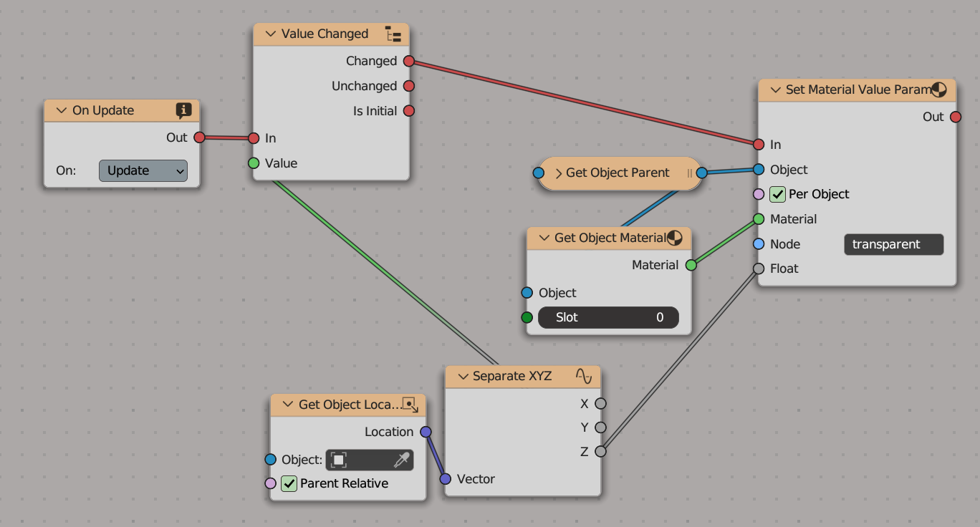The image size is (980, 527).
Task: Click the Separate XYZ wave icon
Action: click(584, 376)
